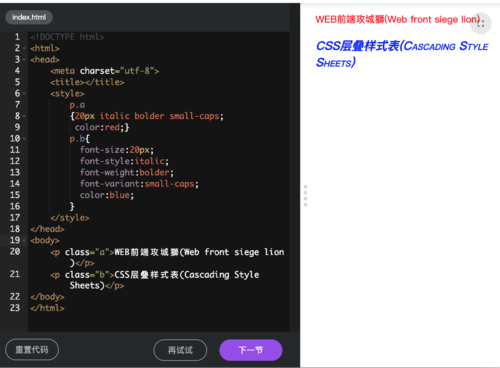This screenshot has height=368, width=500.
Task: Click the closing </head> tag
Action: pos(47,229)
